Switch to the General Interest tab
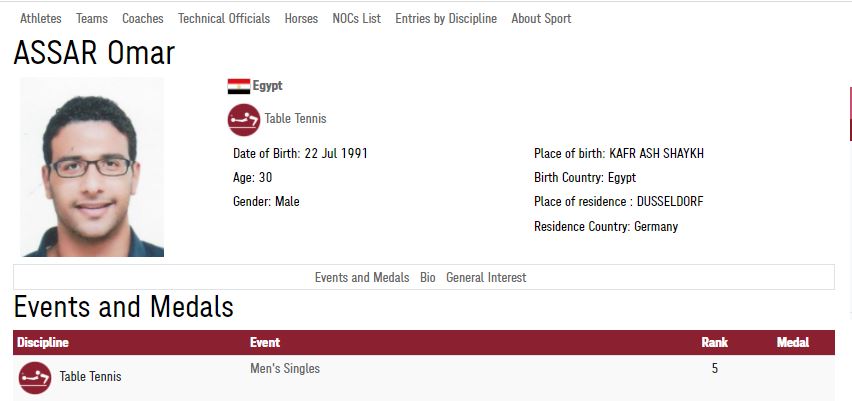The image size is (852, 401). (486, 278)
